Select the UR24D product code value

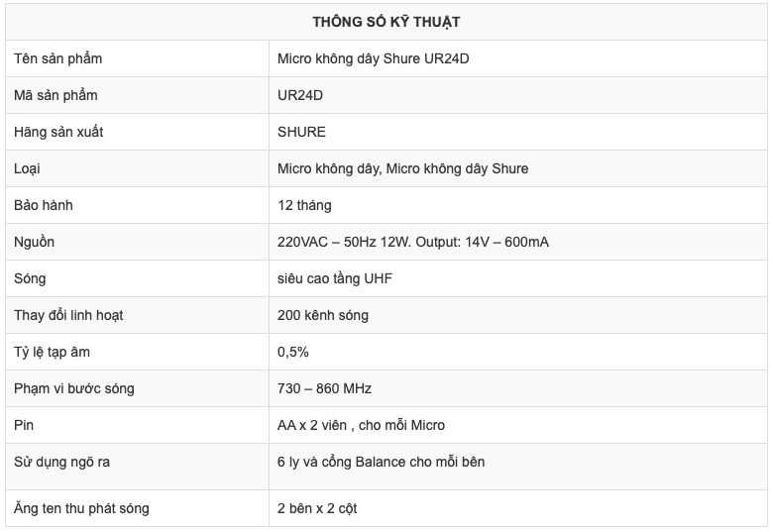point(300,95)
